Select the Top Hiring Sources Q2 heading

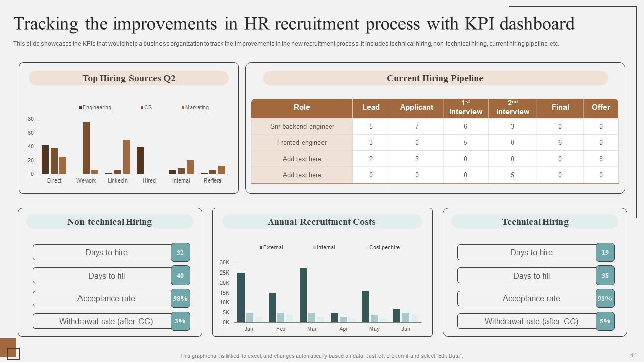(129, 78)
